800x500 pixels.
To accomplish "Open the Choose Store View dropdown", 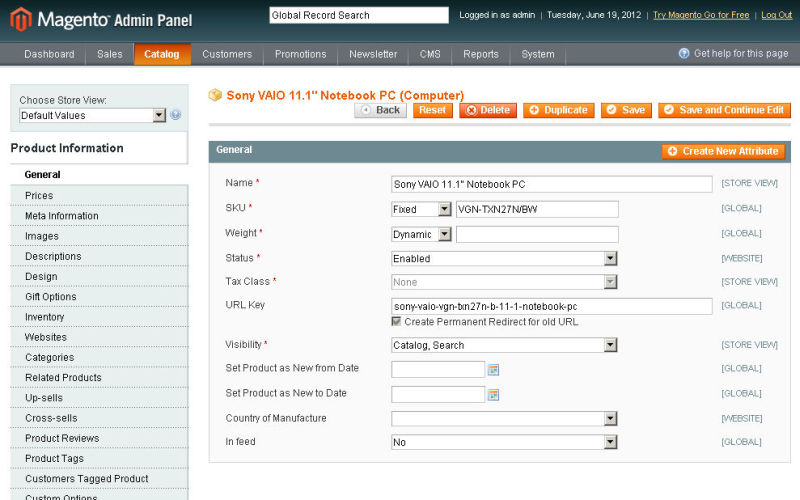I will pyautogui.click(x=93, y=115).
